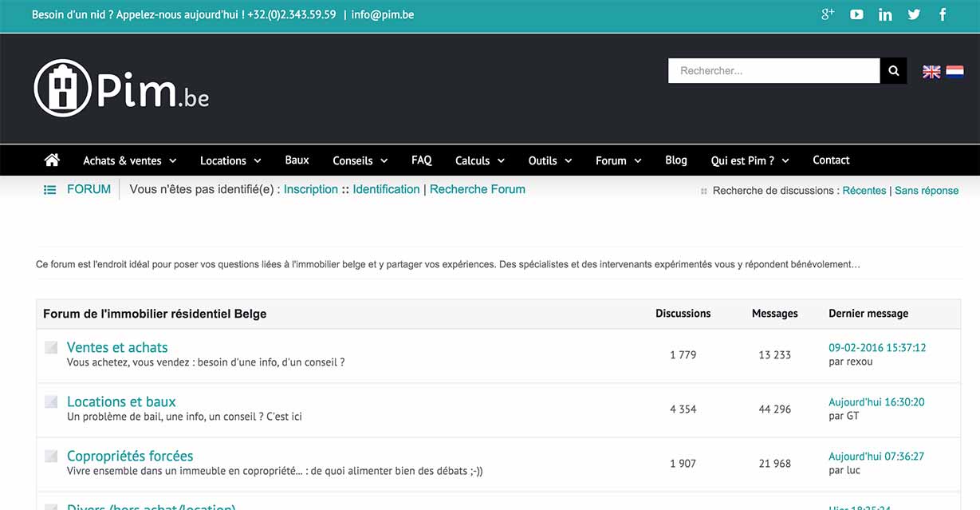Visit the LinkedIn page icon

pos(885,14)
